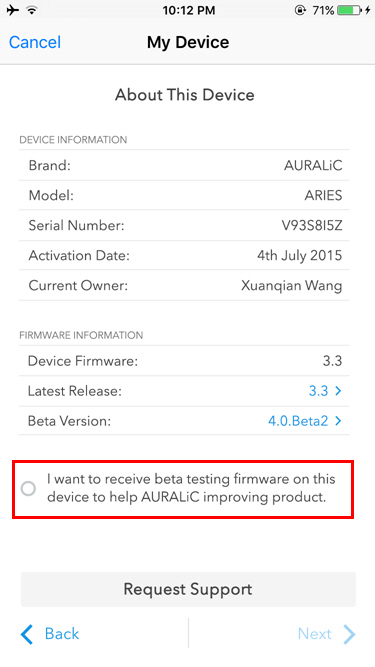This screenshot has width=375, height=667.
Task: Select the Serial Number row
Action: click(184, 225)
